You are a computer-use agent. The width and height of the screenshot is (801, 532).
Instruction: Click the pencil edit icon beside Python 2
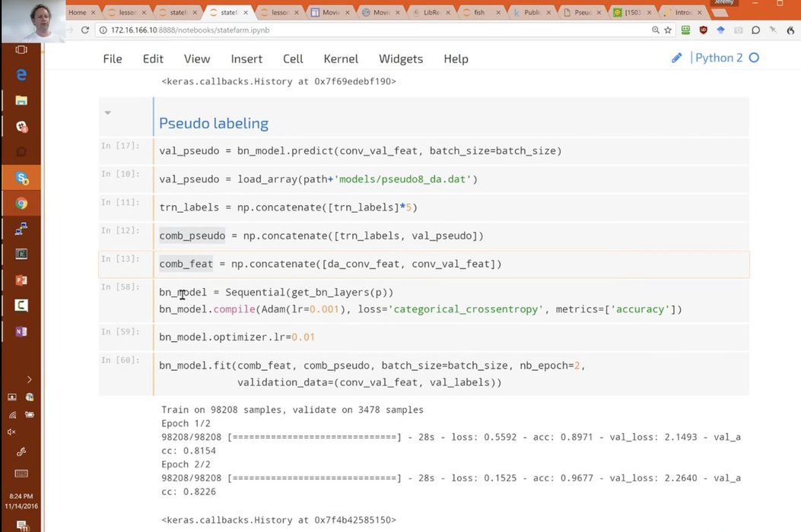676,59
